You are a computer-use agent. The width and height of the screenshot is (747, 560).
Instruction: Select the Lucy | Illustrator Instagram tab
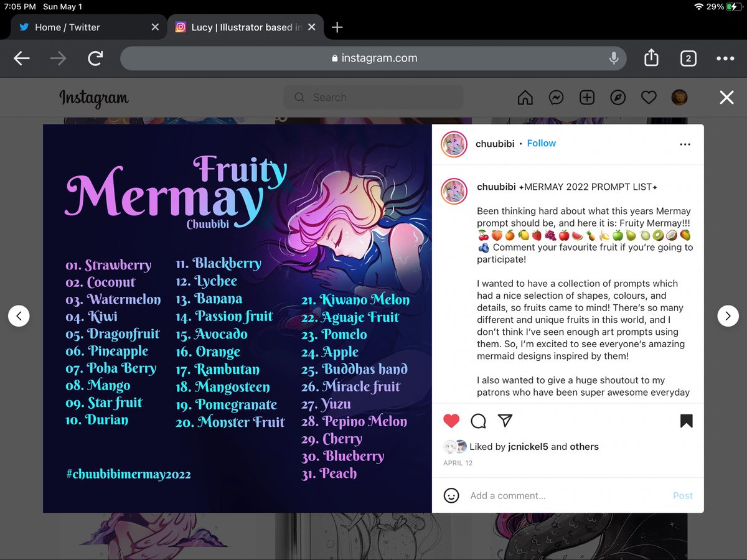245,27
